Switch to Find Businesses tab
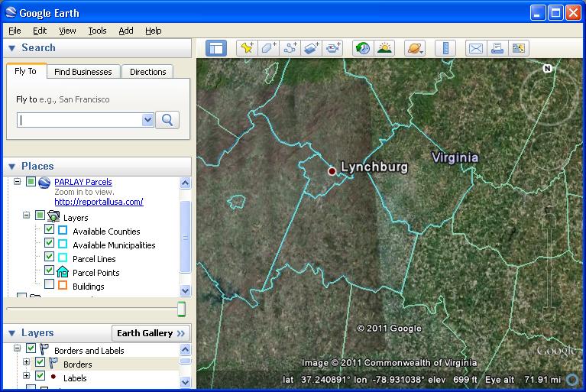586x392 pixels. click(x=83, y=72)
